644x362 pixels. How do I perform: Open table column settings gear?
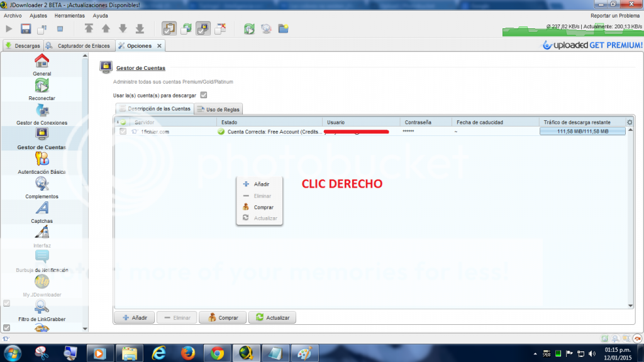click(630, 122)
